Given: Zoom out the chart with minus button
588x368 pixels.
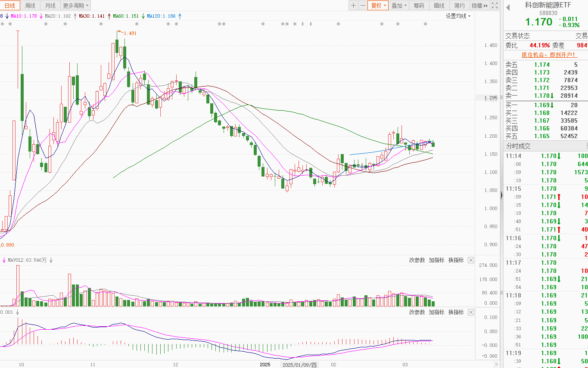Looking at the screenshot, I should click(363, 6).
